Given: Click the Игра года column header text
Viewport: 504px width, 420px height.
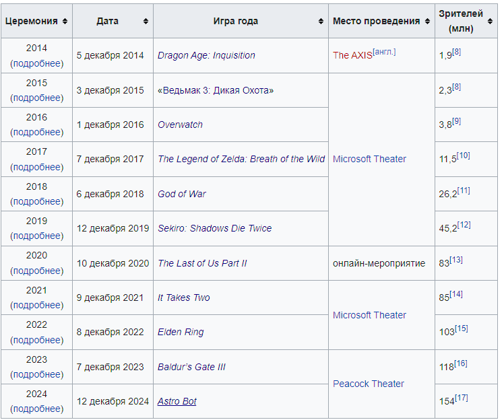Looking at the screenshot, I should [x=236, y=21].
